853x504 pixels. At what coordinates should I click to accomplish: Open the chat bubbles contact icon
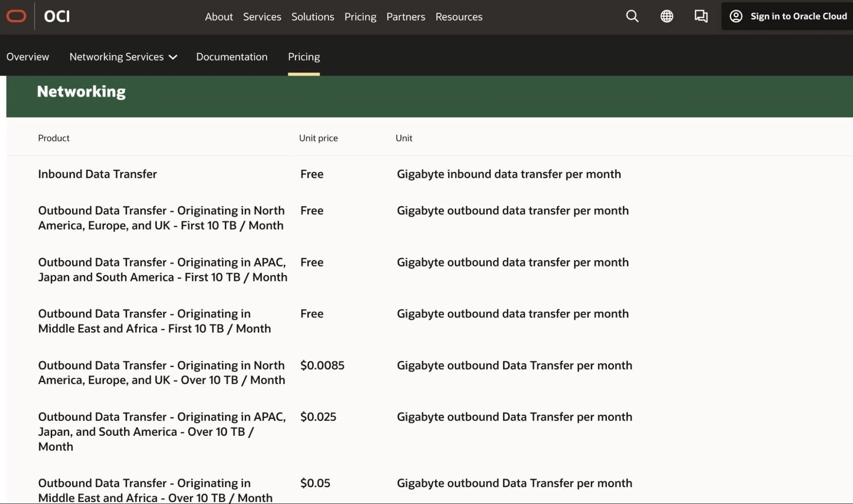pyautogui.click(x=701, y=16)
